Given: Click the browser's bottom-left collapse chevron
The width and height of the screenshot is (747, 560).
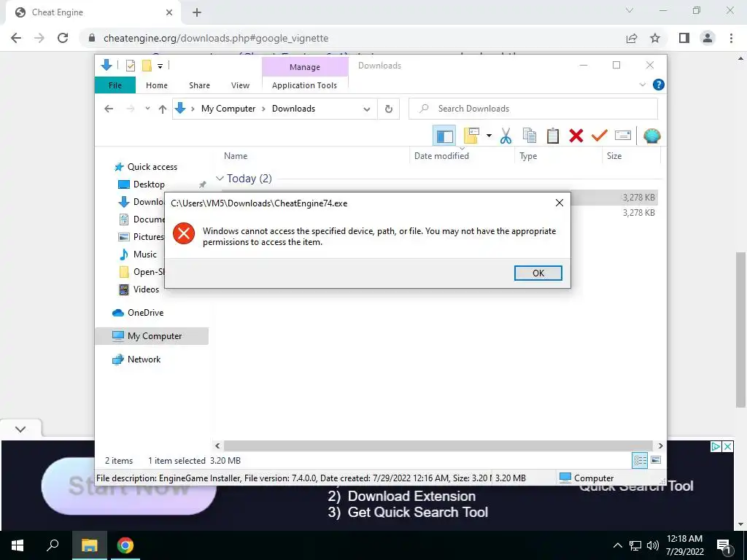Looking at the screenshot, I should coord(20,429).
